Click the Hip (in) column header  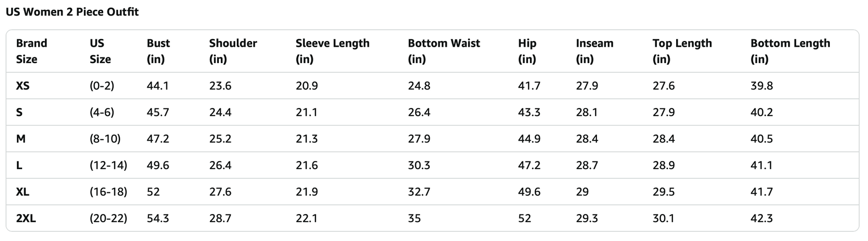[x=527, y=51]
